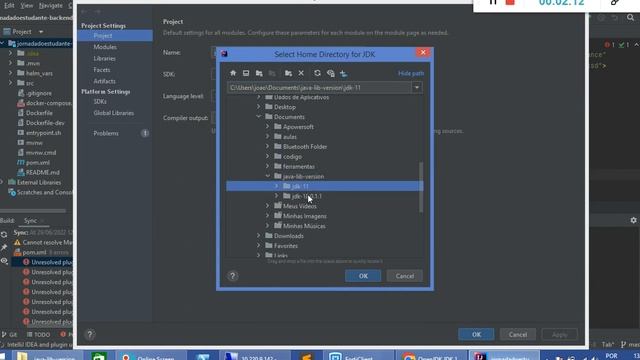
Task: Expand the src folder in project tree
Action: (11, 83)
